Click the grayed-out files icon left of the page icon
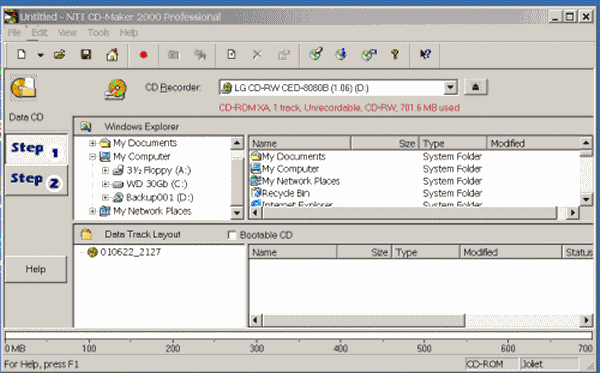Viewport: 600px width, 373px height. tap(200, 55)
